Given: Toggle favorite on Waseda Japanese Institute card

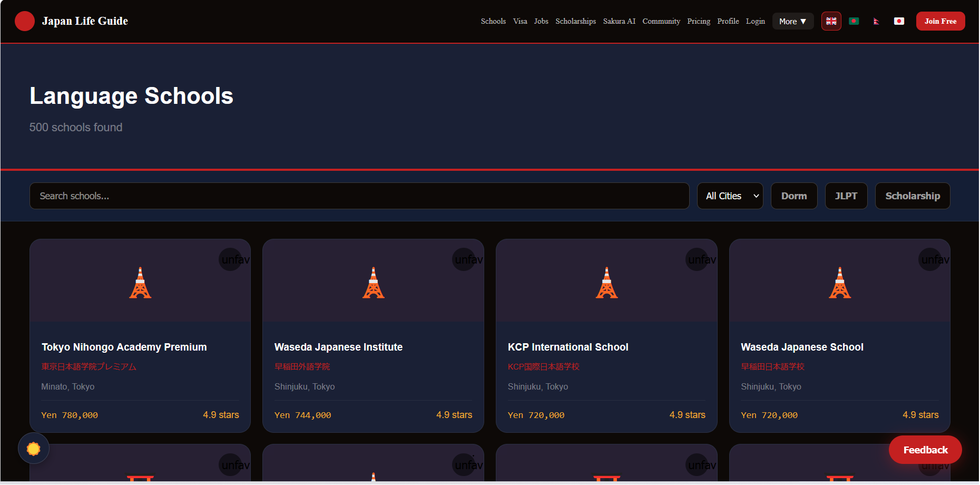Looking at the screenshot, I should 464,259.
